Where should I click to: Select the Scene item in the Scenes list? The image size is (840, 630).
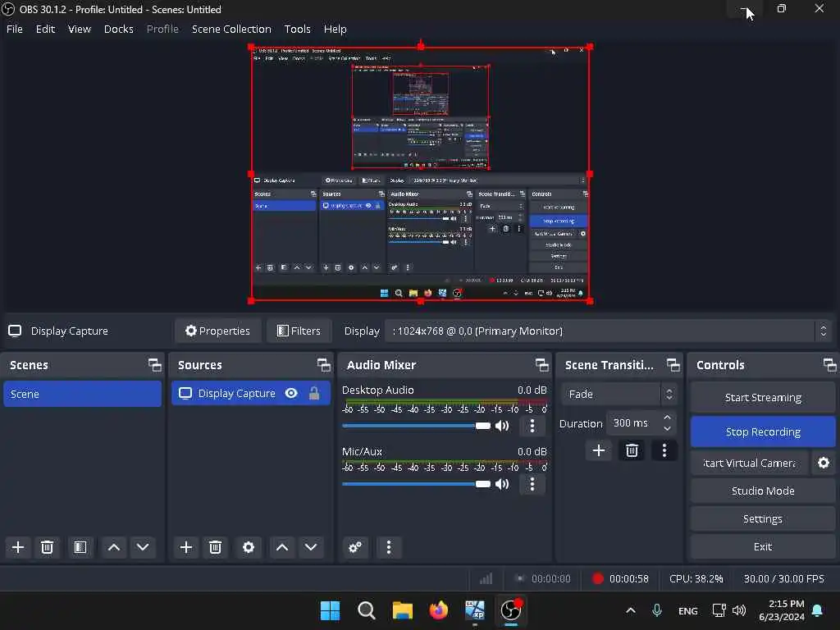(x=83, y=394)
